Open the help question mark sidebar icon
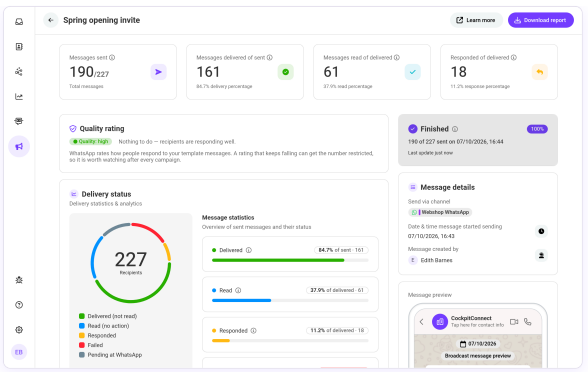The width and height of the screenshot is (588, 372). point(19,305)
